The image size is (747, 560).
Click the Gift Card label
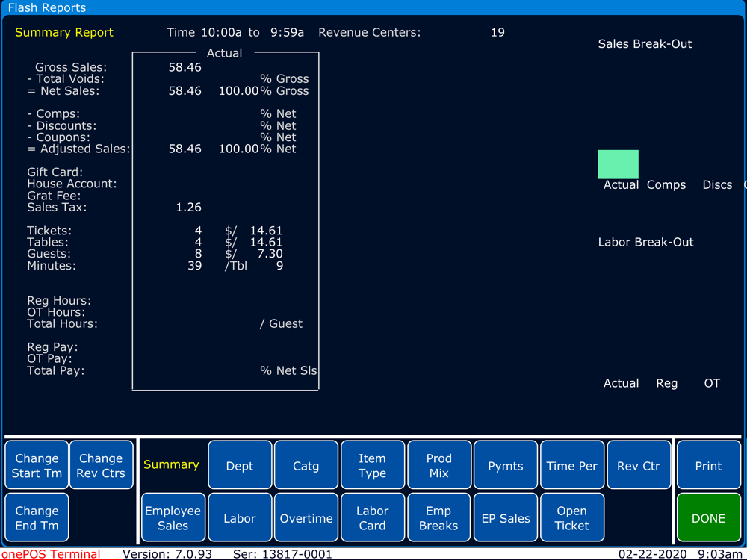point(55,172)
